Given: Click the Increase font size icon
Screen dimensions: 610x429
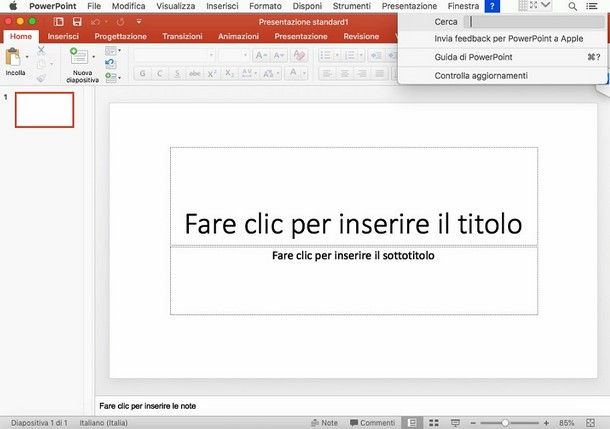Looking at the screenshot, I should [261, 56].
